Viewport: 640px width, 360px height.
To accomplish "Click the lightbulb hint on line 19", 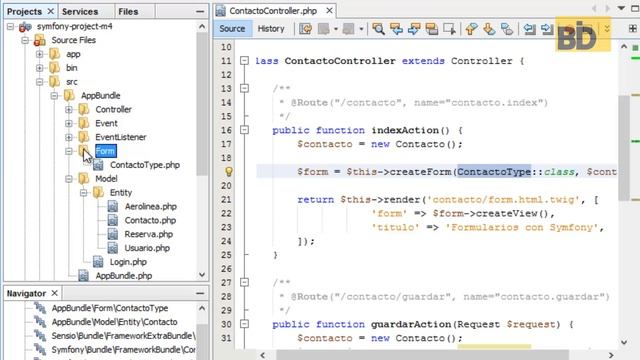I will click(229, 171).
